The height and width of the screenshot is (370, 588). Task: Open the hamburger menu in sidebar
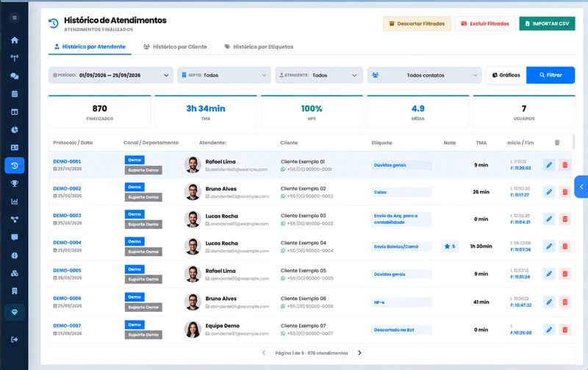(14, 18)
